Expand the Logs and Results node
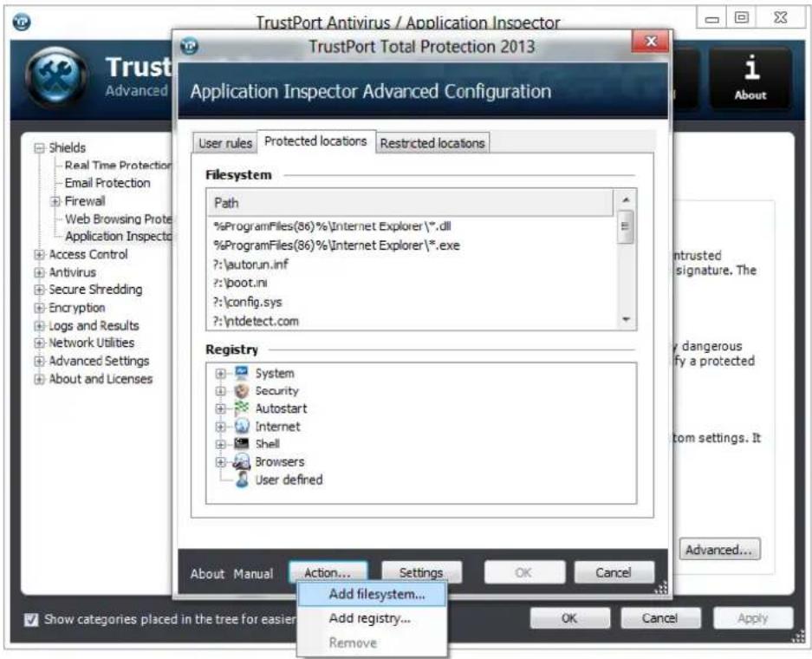 coord(39,326)
